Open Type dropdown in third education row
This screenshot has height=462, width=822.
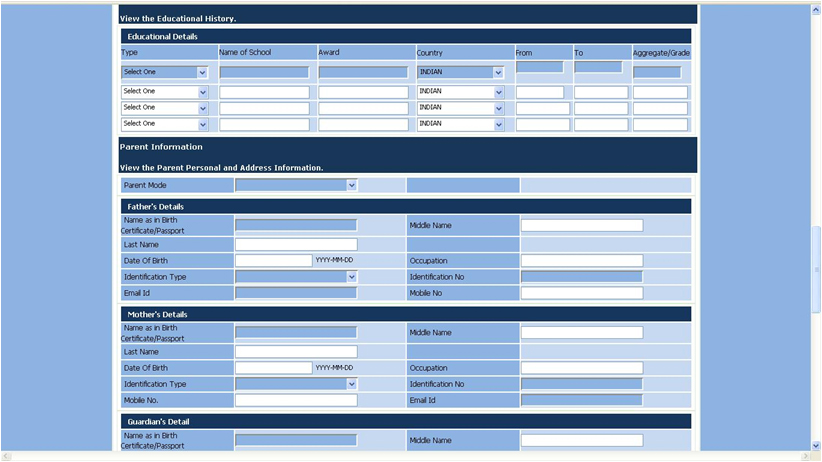coord(165,108)
